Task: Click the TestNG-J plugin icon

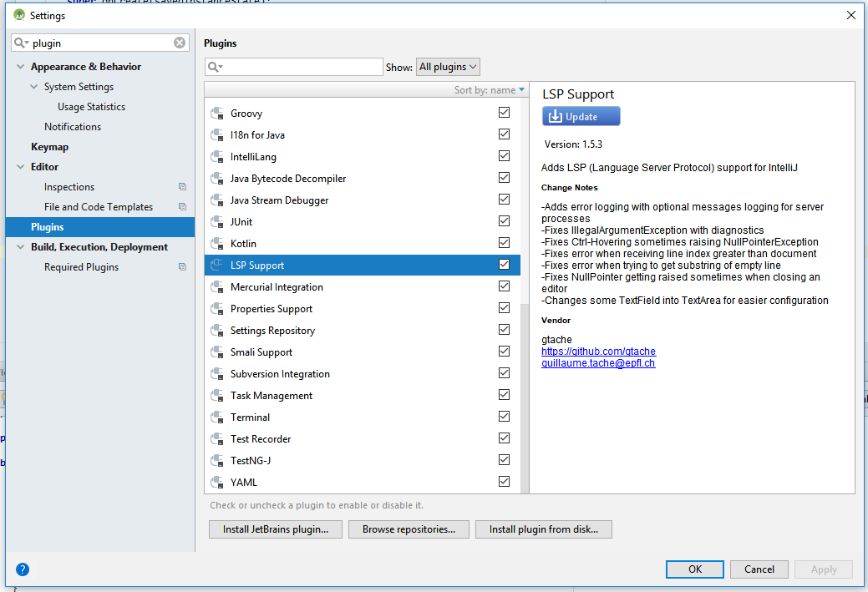Action: coord(217,460)
